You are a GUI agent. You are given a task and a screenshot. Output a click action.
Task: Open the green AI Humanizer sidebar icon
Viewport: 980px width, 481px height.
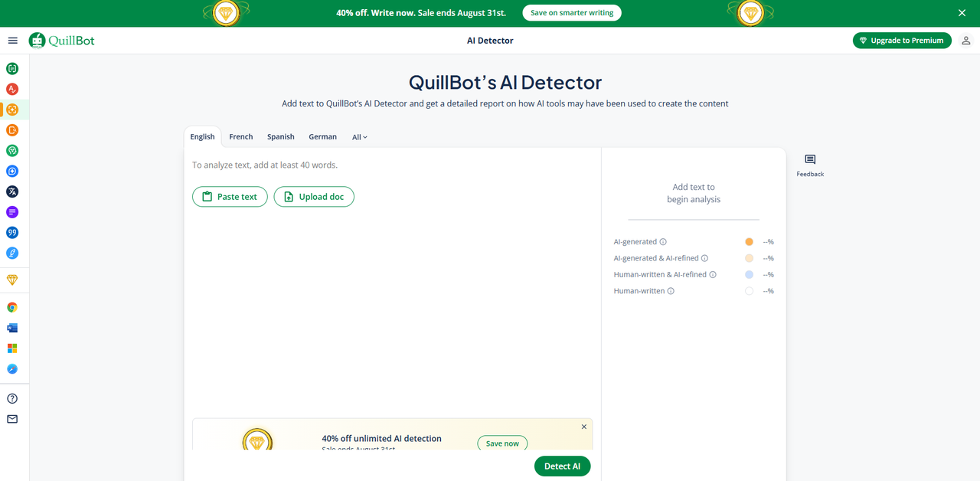point(12,151)
